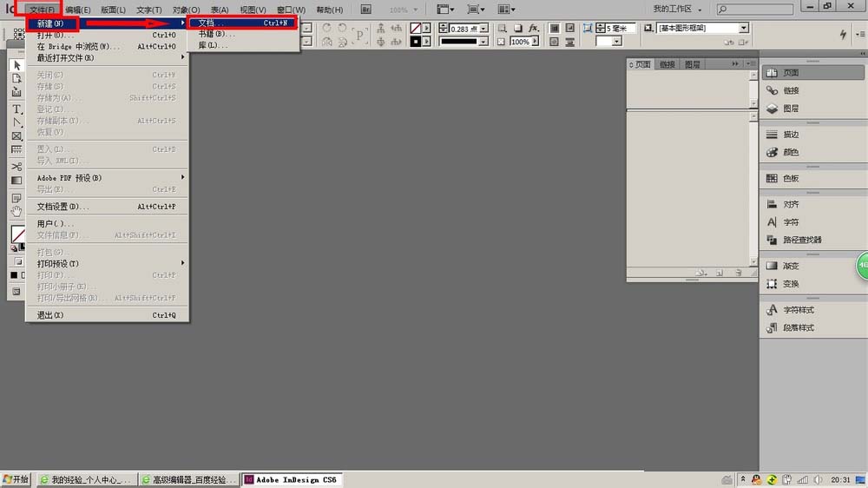
Task: Open 对齐 Align panel in dock
Action: pyautogui.click(x=812, y=204)
